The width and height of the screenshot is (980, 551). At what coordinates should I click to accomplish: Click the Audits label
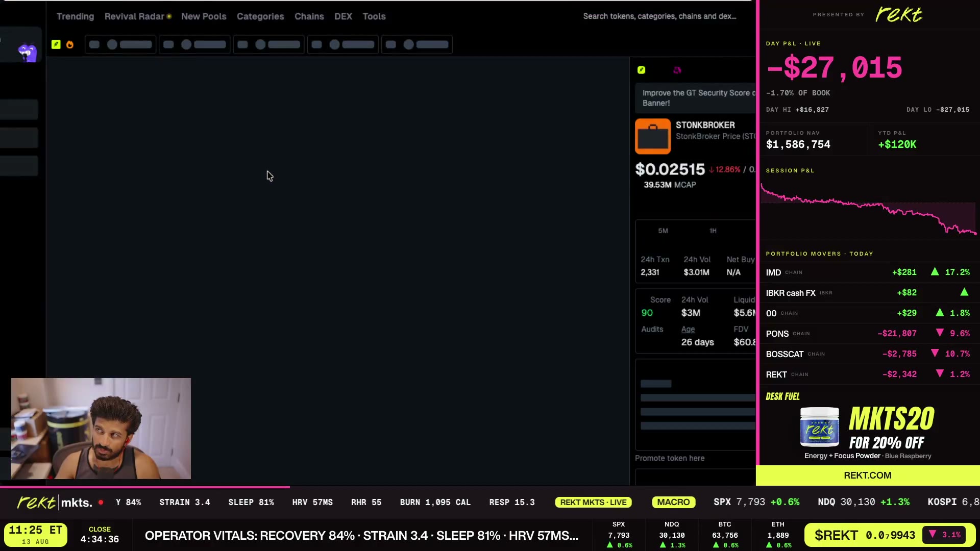click(x=652, y=329)
